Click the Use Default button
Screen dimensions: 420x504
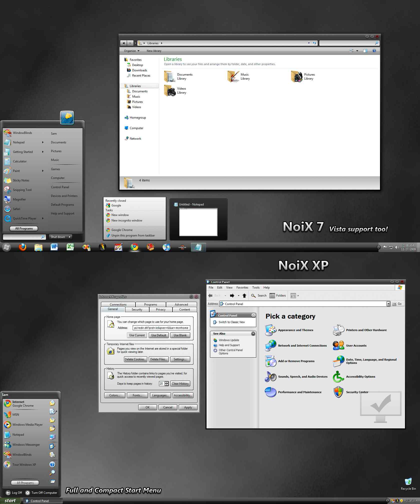tap(158, 335)
